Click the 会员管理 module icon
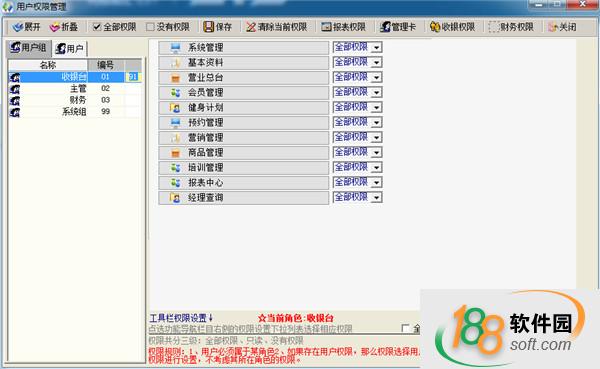Screen dimensions: 600x369 tap(175, 93)
